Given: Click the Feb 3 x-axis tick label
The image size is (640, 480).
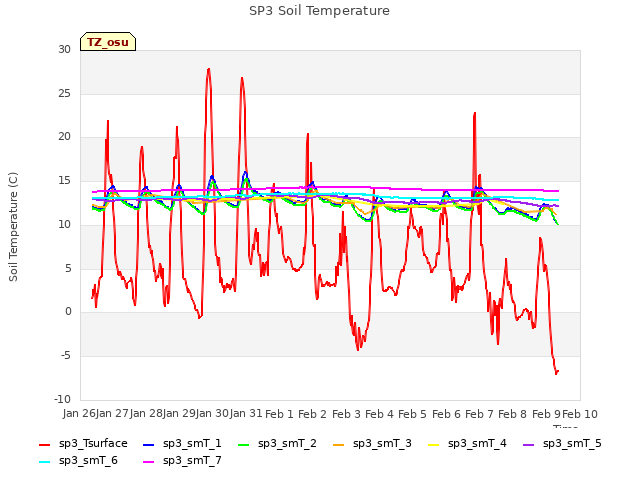Looking at the screenshot, I should [346, 414].
